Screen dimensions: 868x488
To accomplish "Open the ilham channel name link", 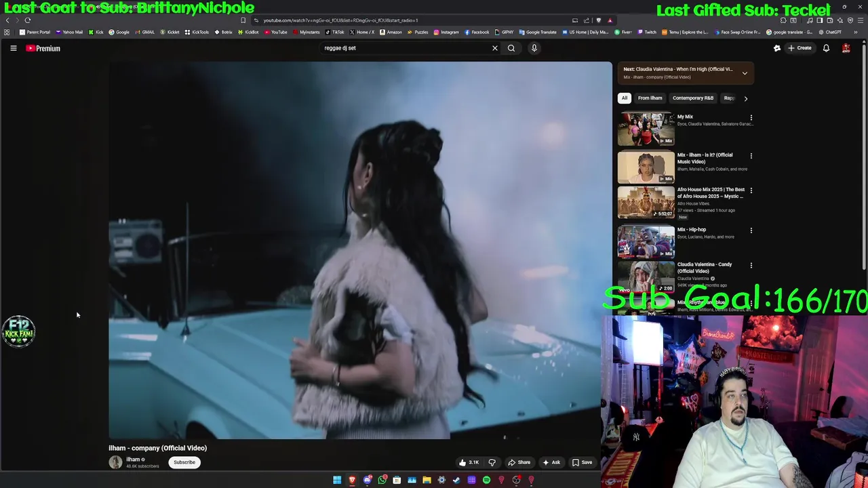I will coord(133,459).
